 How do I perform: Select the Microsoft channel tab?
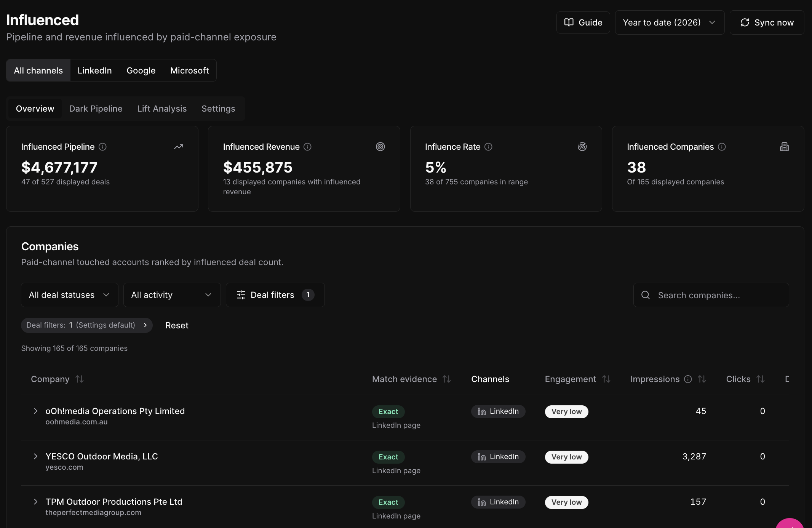[189, 70]
